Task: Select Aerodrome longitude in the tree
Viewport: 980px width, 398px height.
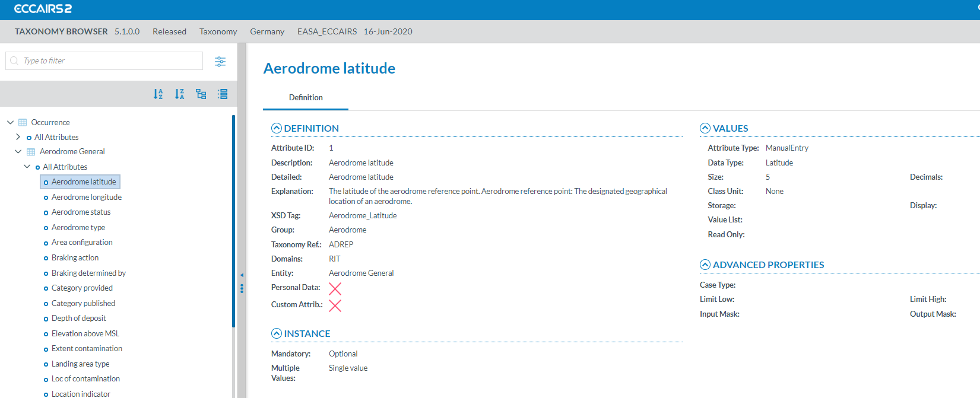Action: (x=86, y=197)
